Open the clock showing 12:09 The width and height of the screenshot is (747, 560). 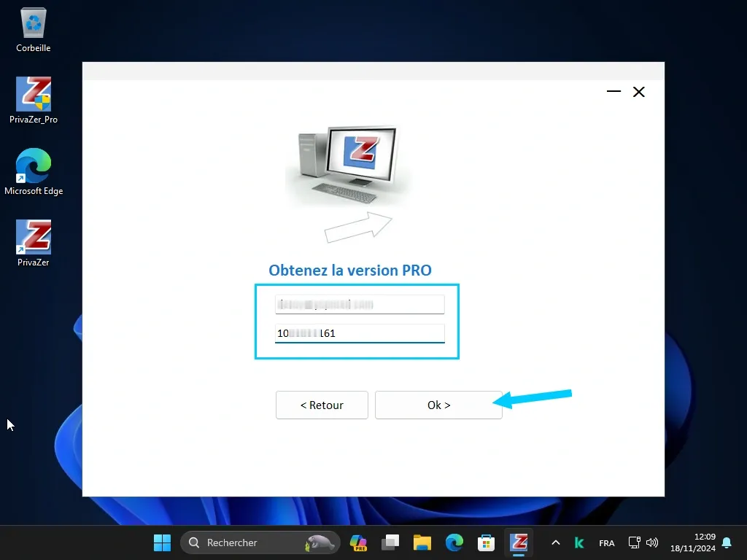tap(693, 542)
